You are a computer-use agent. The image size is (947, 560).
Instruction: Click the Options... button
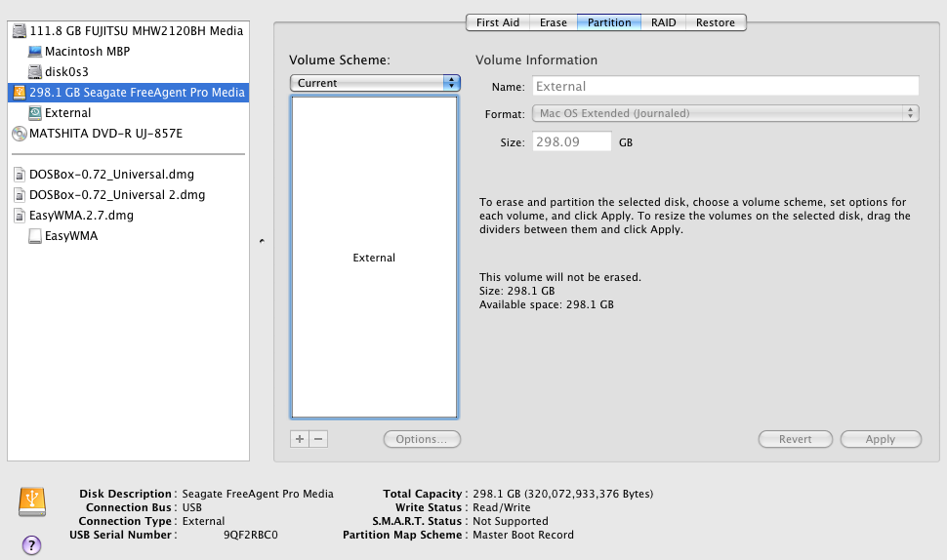click(x=422, y=439)
